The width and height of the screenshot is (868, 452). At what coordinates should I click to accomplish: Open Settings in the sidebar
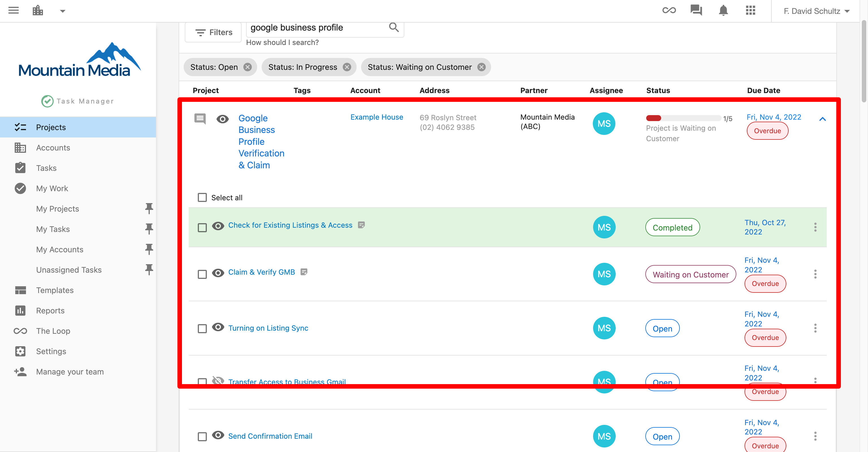pyautogui.click(x=78, y=351)
